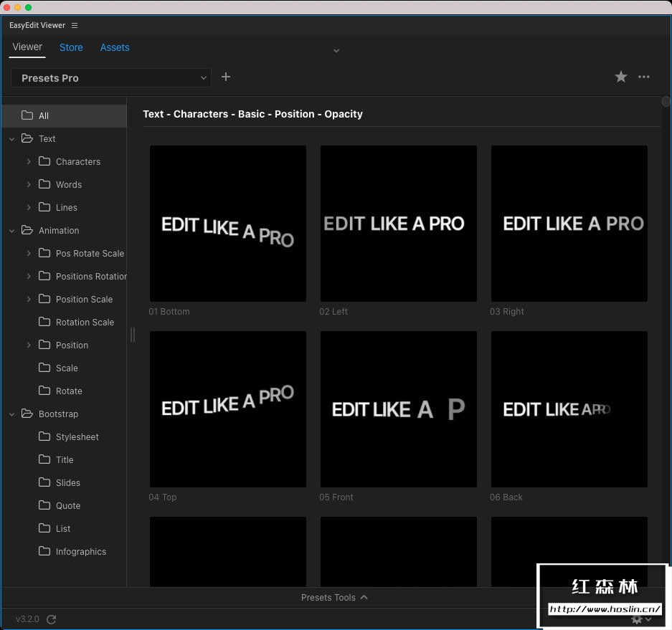The height and width of the screenshot is (630, 672).
Task: Click the Scale folder icon
Action: coord(44,368)
